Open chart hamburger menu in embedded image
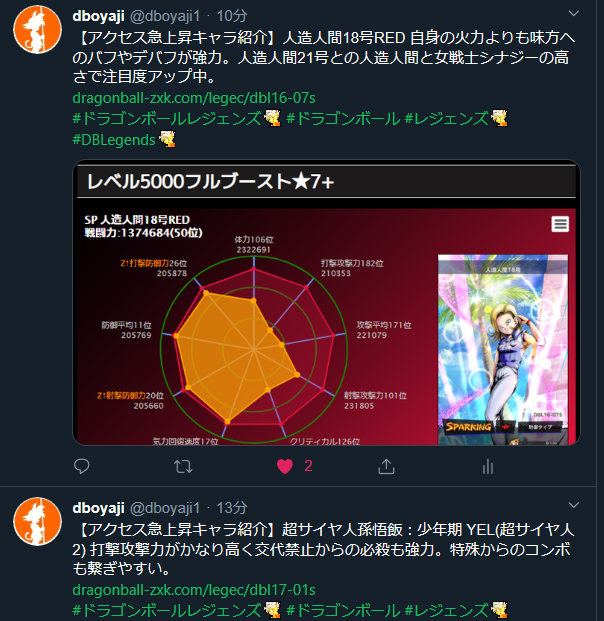This screenshot has width=604, height=621. (x=560, y=224)
